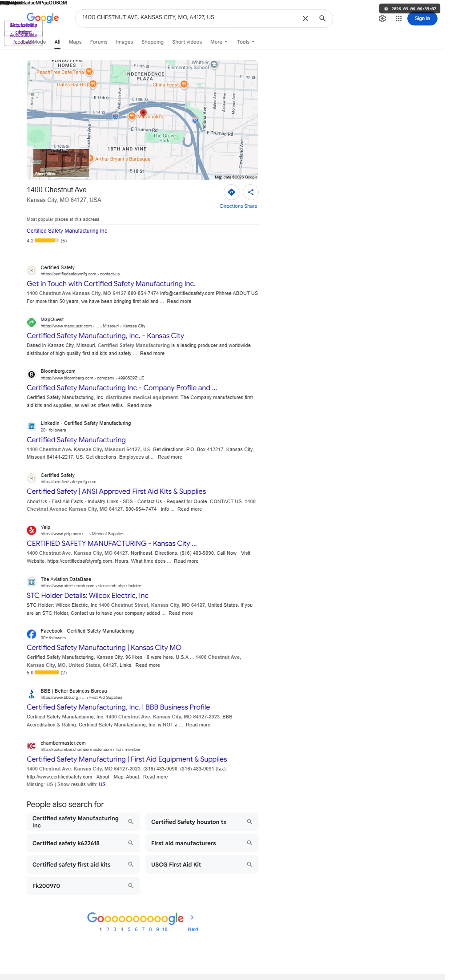Clear the search box with X icon

pos(305,18)
